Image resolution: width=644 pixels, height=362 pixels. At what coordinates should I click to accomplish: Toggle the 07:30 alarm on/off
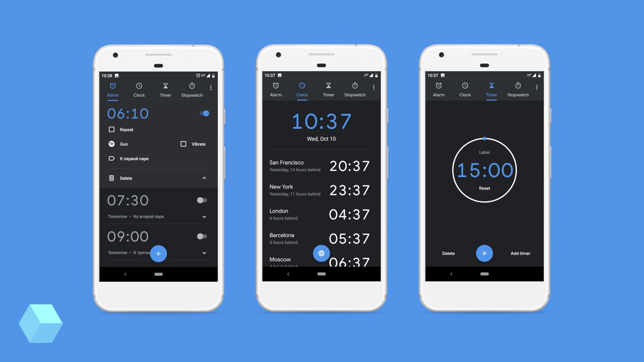click(x=201, y=200)
